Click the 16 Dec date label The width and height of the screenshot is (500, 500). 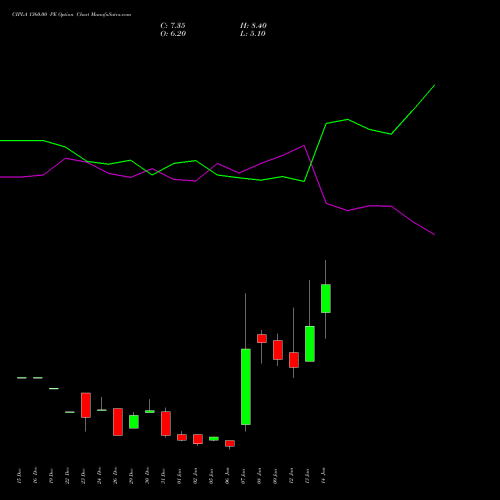tap(35, 476)
